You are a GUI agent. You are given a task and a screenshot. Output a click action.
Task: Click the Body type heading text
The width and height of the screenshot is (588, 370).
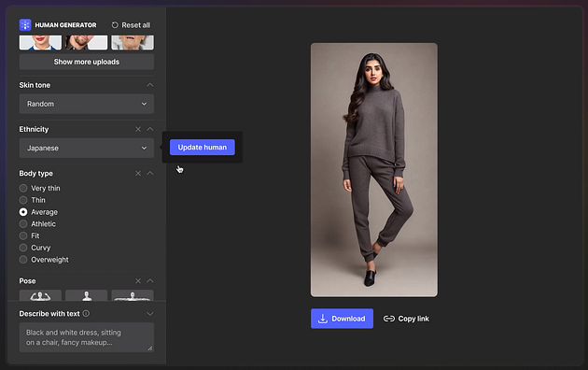point(36,174)
